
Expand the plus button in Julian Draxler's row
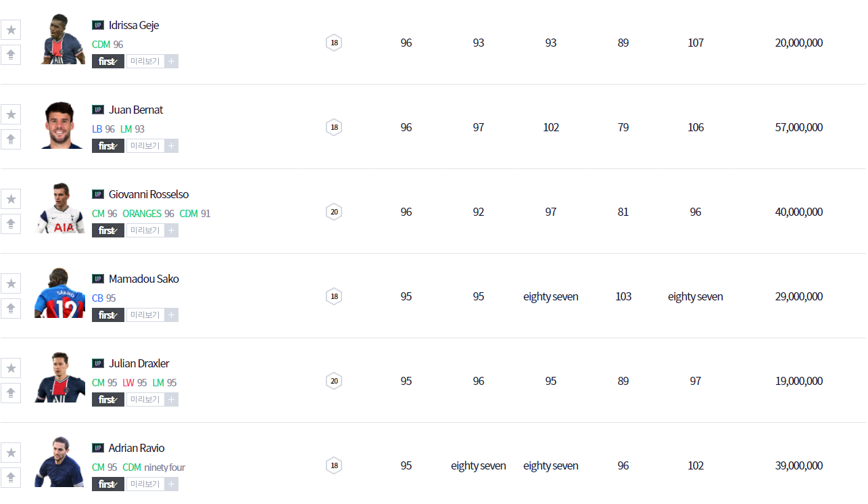(x=172, y=400)
